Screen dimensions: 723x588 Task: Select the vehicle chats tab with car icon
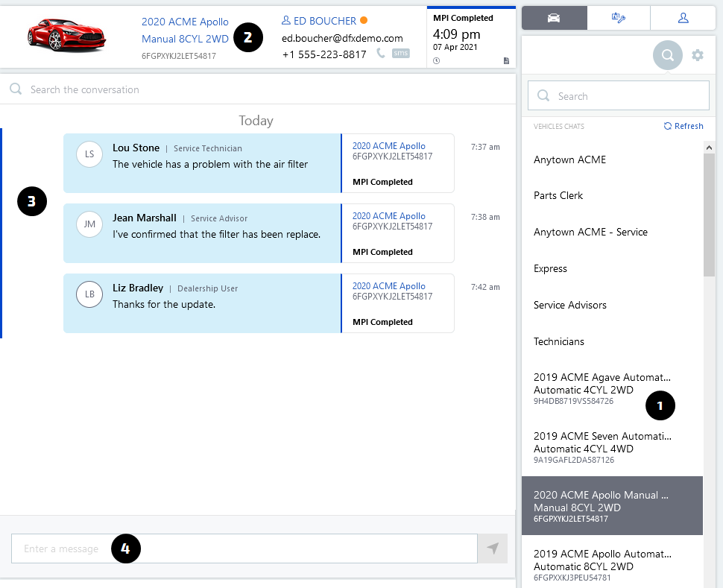click(554, 19)
